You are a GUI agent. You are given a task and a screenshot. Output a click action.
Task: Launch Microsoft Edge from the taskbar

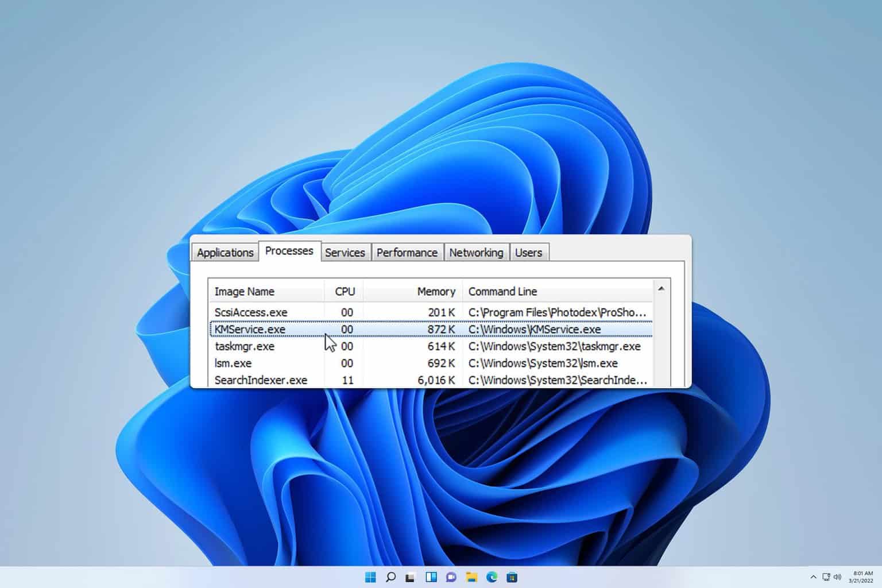tap(492, 577)
